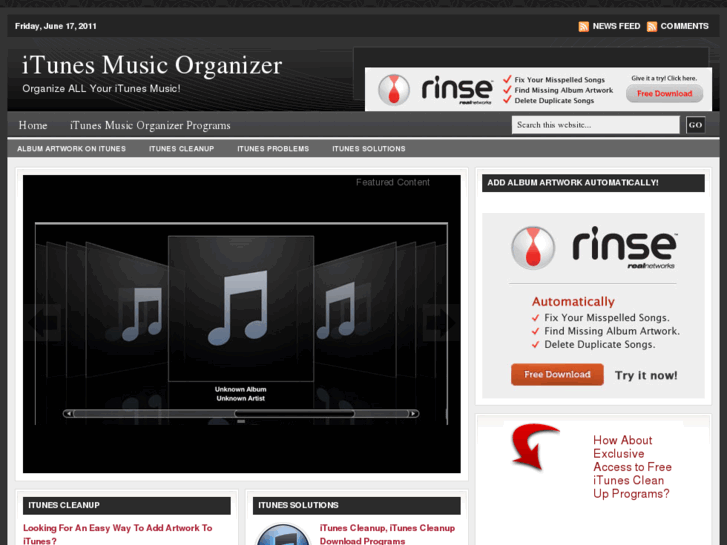Click the Rinse logo in sidebar ad
Screen dimensions: 727x545
tap(593, 248)
